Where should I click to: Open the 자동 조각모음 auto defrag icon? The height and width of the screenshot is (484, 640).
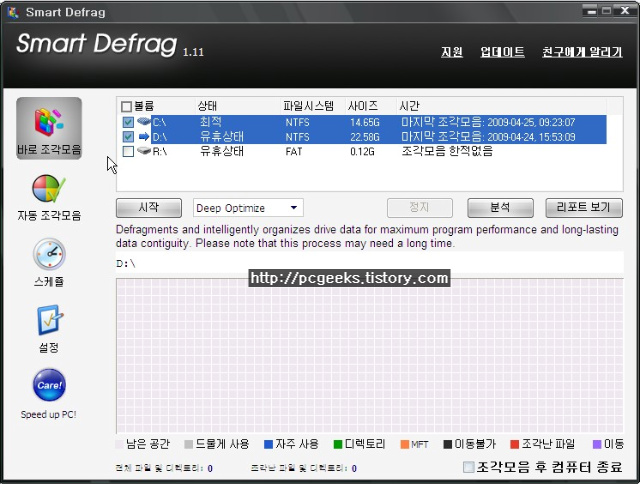click(49, 189)
